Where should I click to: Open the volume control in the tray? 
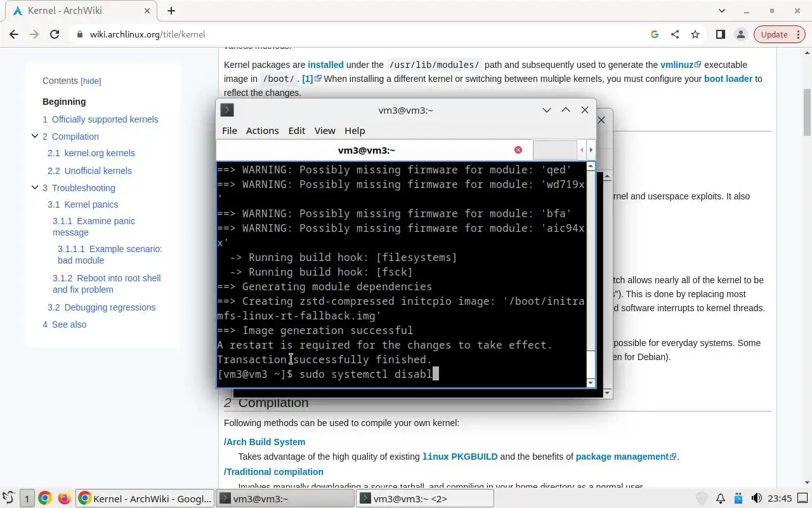click(756, 498)
